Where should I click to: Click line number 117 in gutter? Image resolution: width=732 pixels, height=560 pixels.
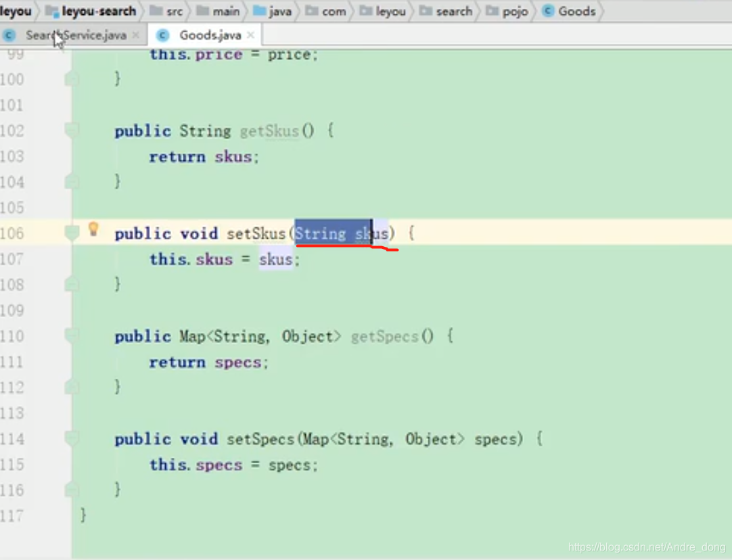click(12, 515)
